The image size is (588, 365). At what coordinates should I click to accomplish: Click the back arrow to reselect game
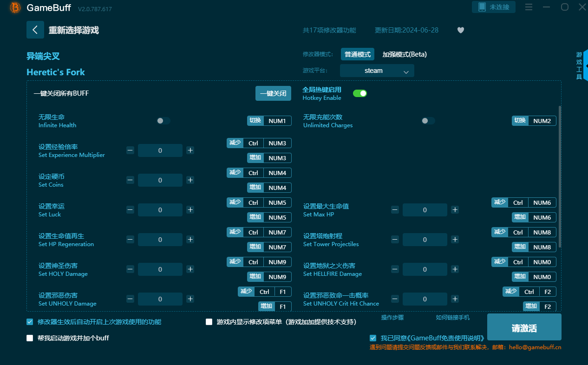pos(35,30)
